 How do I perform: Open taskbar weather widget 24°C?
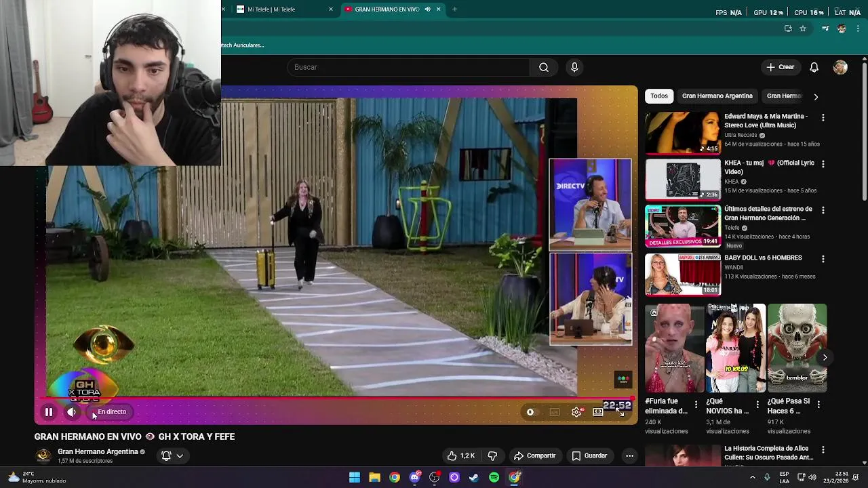pos(37,477)
